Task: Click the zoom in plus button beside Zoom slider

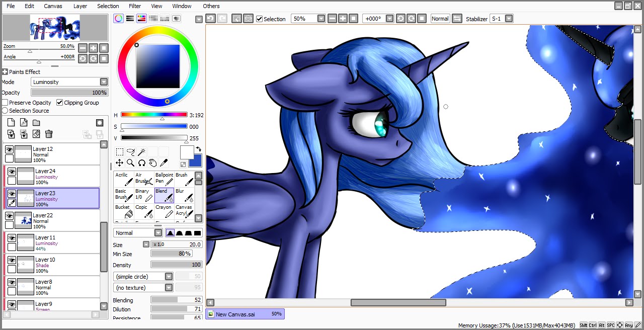Action: (93, 48)
